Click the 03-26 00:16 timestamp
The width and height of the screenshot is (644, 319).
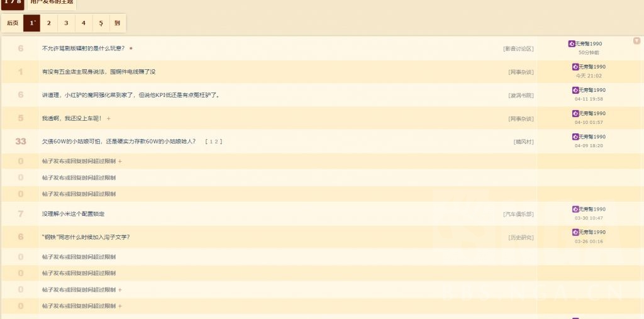589,242
